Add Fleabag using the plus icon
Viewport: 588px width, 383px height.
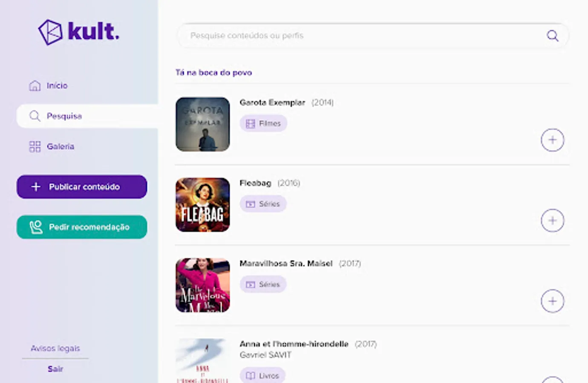coord(552,220)
